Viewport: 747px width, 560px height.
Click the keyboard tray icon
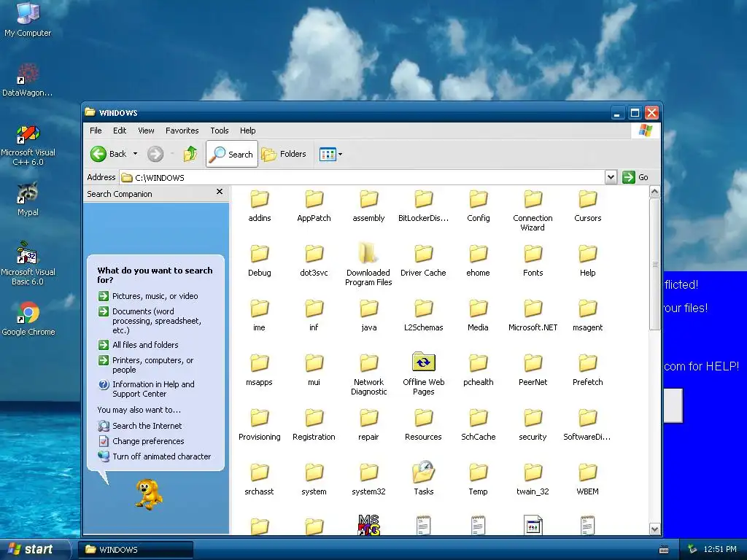pos(664,550)
